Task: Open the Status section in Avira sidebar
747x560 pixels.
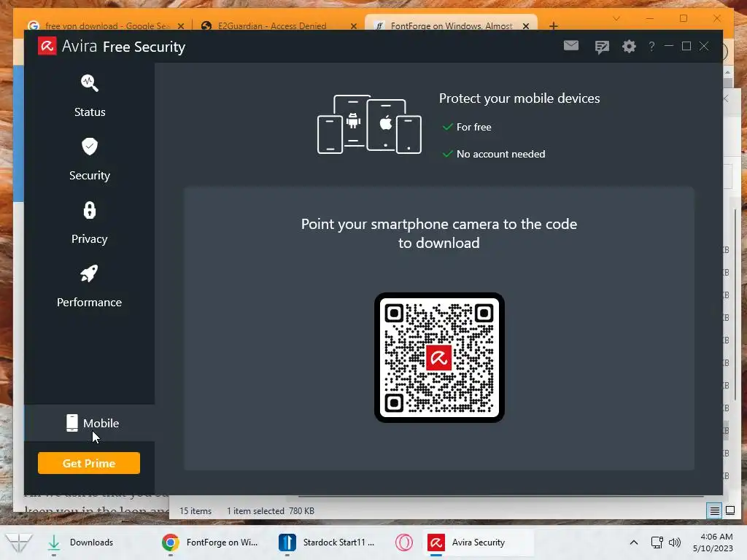Action: click(x=90, y=96)
